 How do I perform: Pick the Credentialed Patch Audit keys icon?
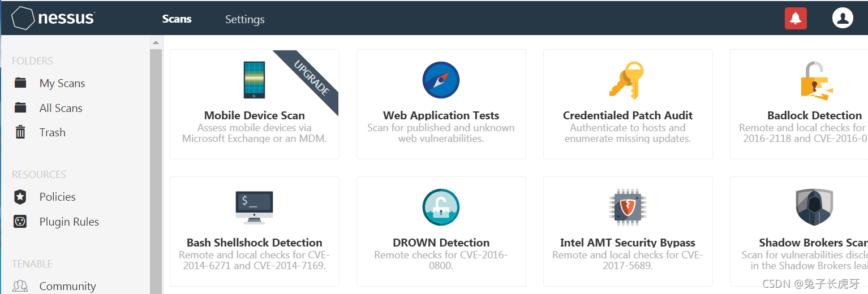[627, 80]
